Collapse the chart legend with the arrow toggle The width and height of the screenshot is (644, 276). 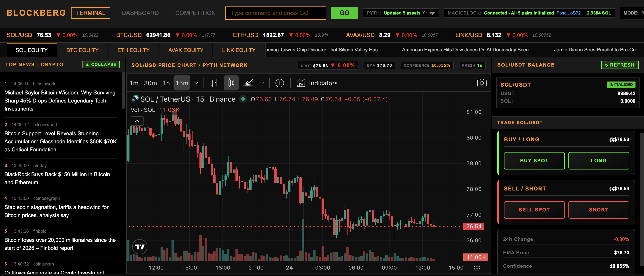click(x=137, y=121)
